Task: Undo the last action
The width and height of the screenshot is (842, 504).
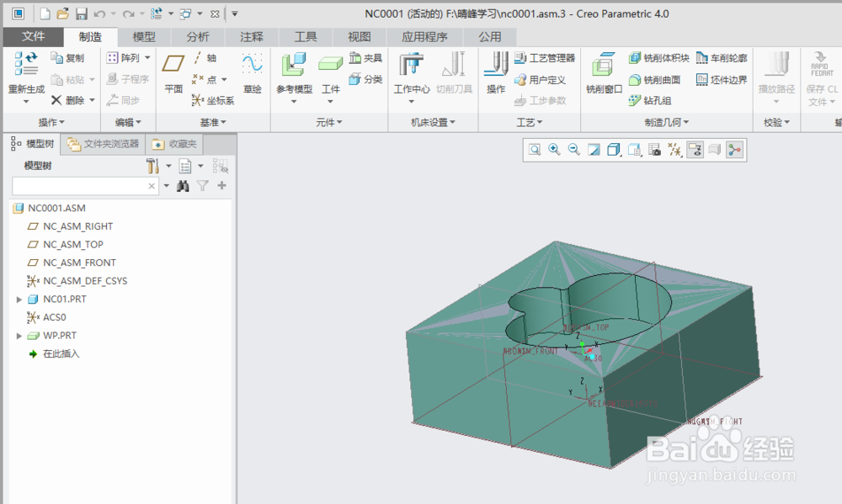Action: [x=99, y=14]
